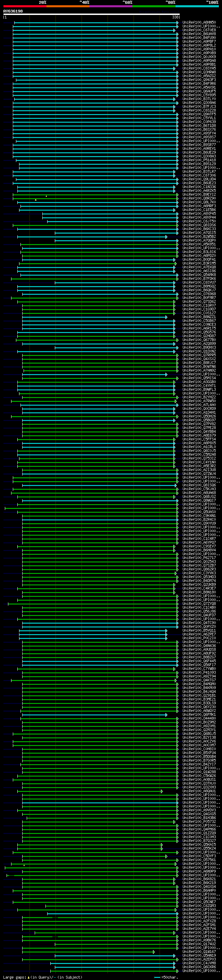The image size is (222, 980).
Task: Open hit UniRef100_A9PBF7
Action: [x=199, y=42]
